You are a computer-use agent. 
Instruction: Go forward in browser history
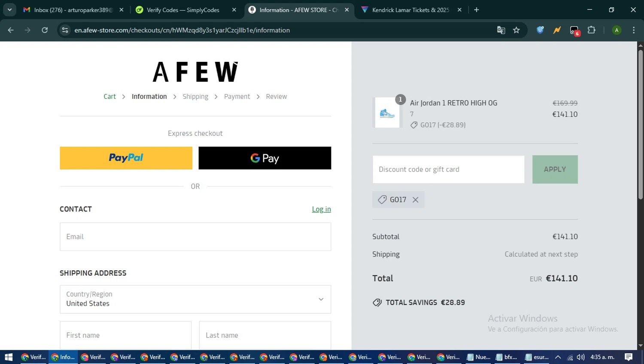27,30
